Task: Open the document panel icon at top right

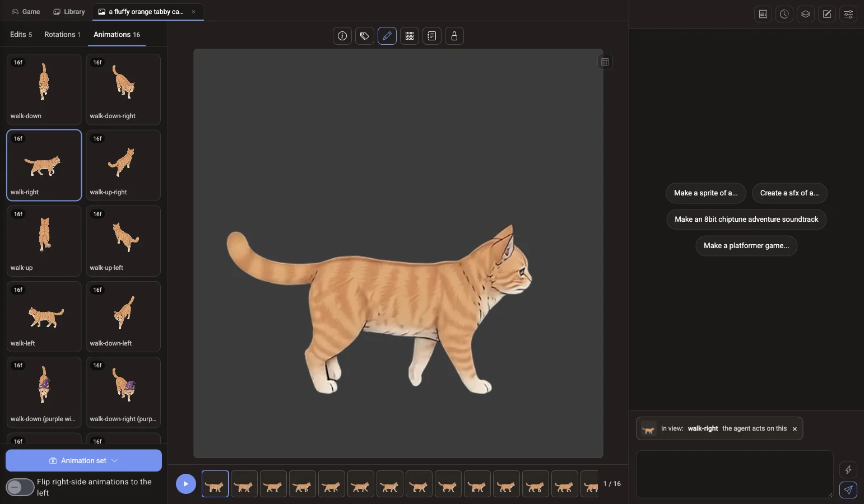Action: pyautogui.click(x=763, y=14)
